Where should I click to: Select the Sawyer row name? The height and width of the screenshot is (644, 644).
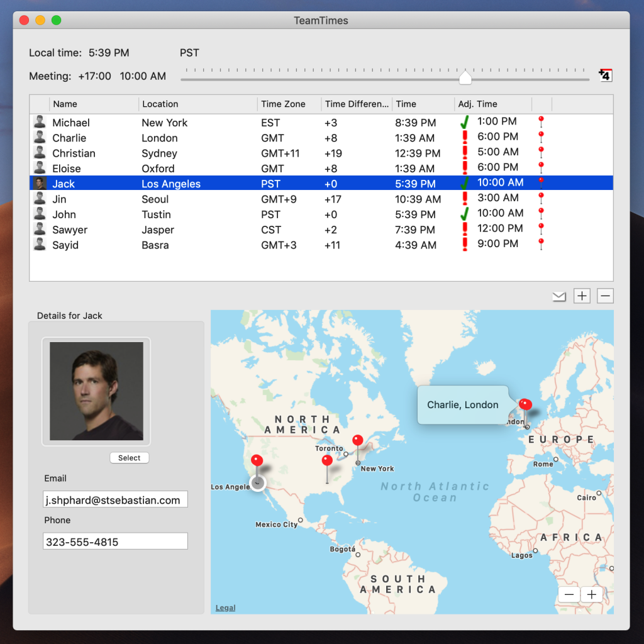70,230
